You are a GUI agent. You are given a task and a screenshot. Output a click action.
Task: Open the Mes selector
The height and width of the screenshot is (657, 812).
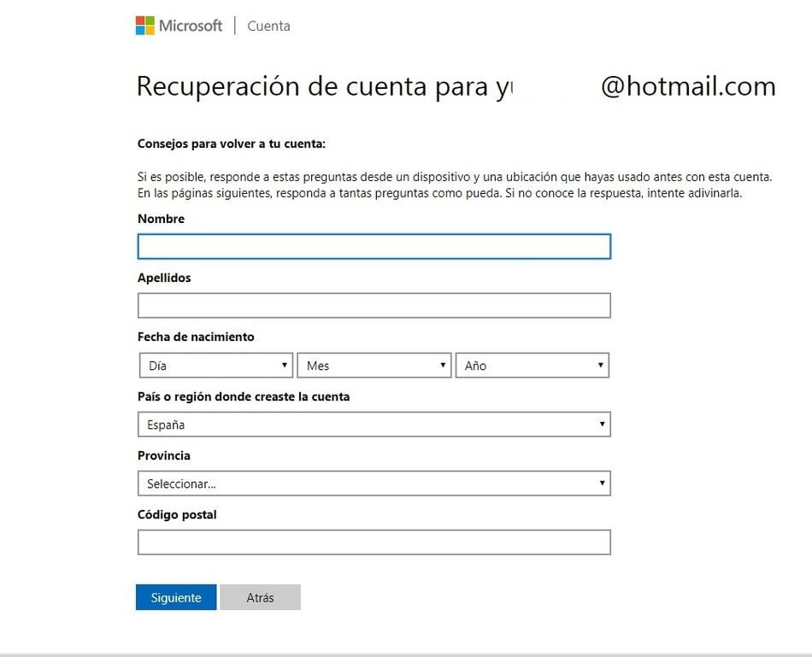click(374, 365)
